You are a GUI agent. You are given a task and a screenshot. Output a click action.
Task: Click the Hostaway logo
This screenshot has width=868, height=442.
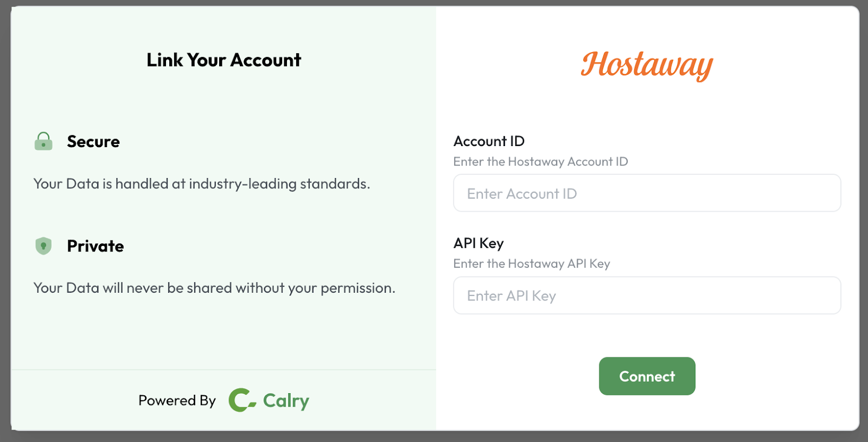click(x=647, y=65)
